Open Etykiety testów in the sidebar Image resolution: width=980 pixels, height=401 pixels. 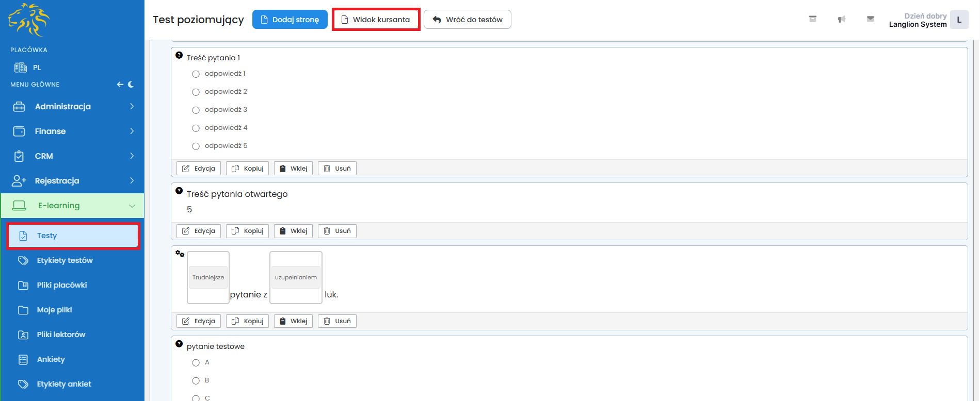pos(65,260)
